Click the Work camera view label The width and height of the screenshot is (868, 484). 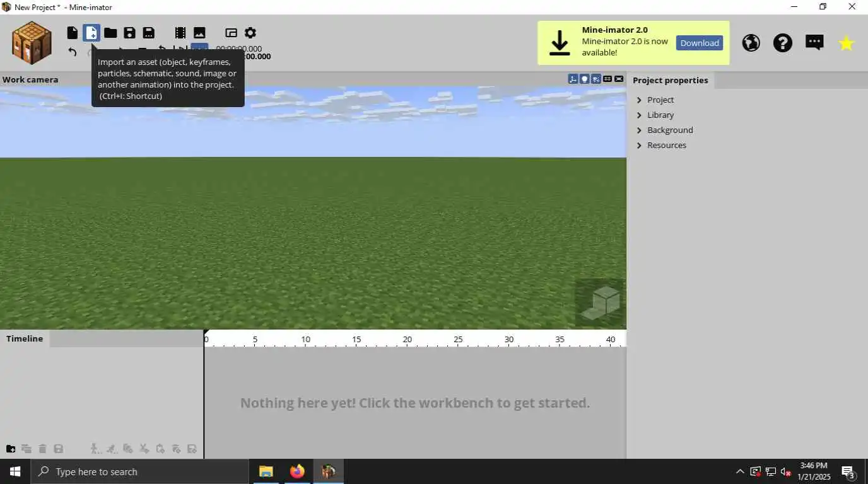point(30,79)
